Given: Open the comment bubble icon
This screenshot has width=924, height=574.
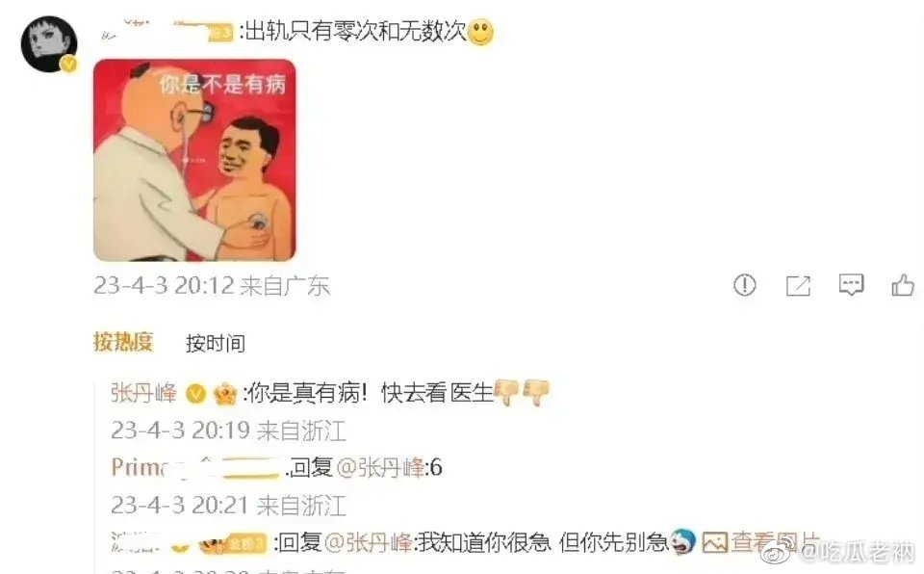Looking at the screenshot, I should tap(851, 285).
